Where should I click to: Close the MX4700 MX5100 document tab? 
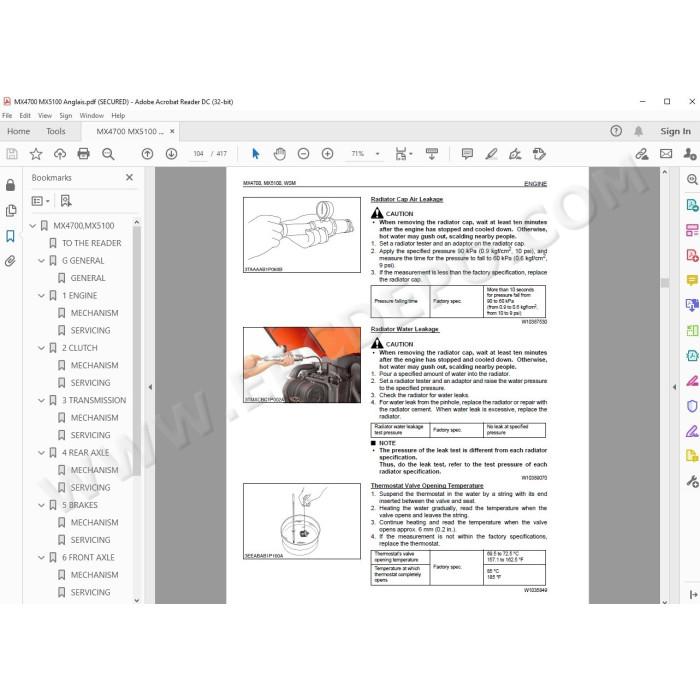pyautogui.click(x=172, y=131)
